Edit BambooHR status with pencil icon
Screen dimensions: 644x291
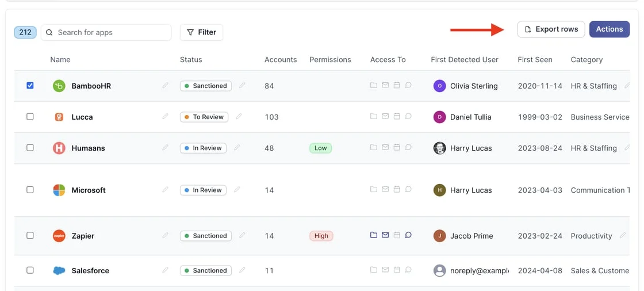pos(242,85)
